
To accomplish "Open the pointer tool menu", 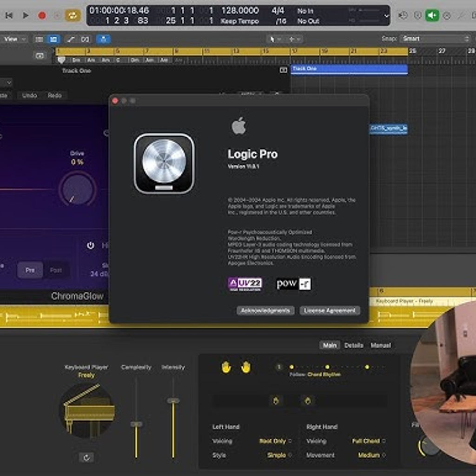I will 275,39.
